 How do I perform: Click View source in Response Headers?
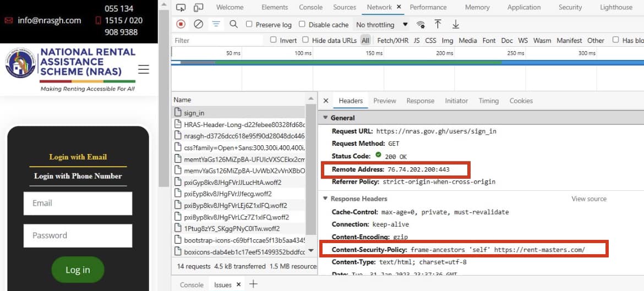click(x=588, y=199)
